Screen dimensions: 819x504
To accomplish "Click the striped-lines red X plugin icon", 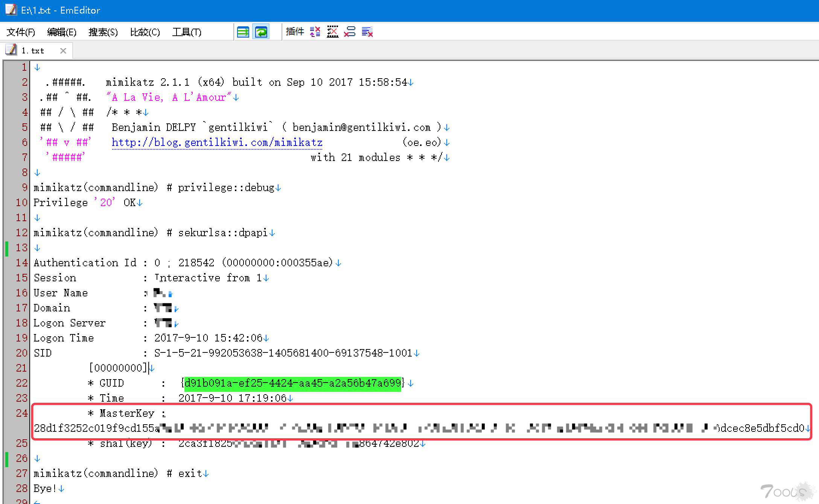I will 367,32.
